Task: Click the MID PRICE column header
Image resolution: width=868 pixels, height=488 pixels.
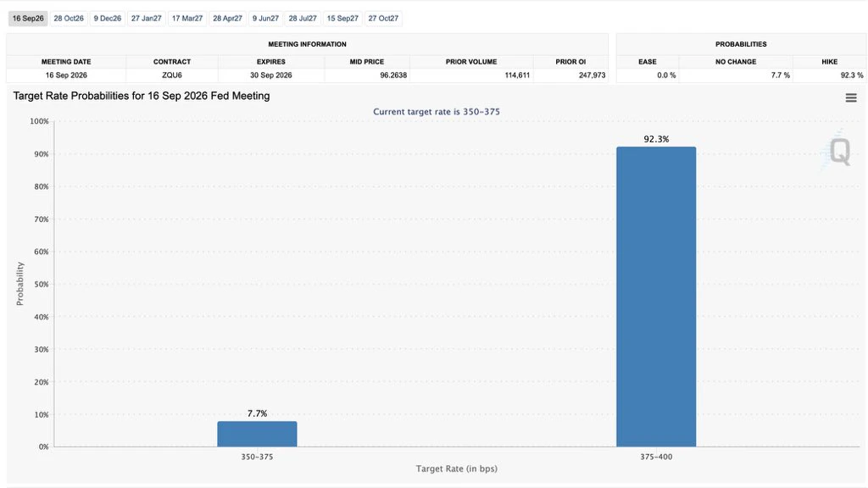Action: tap(366, 62)
